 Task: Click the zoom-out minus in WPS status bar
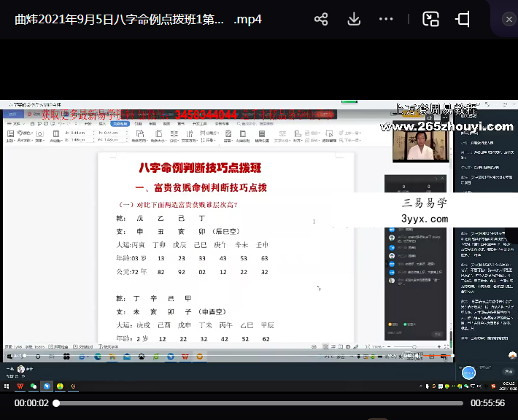click(389, 346)
